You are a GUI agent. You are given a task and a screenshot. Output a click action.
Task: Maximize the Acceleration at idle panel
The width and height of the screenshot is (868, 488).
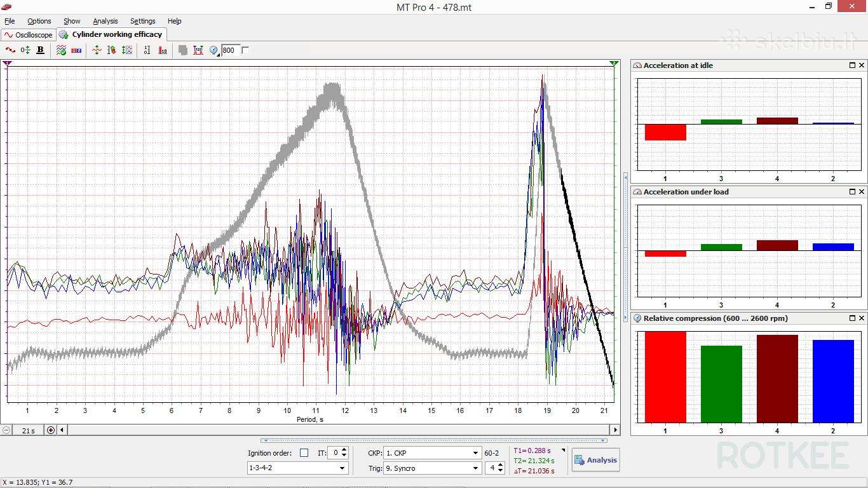coord(852,65)
